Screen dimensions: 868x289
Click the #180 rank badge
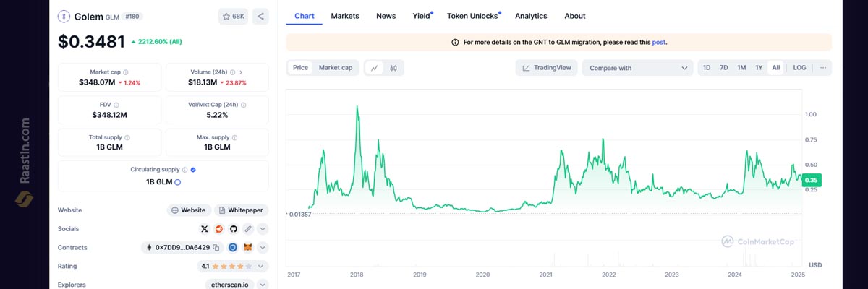click(132, 16)
